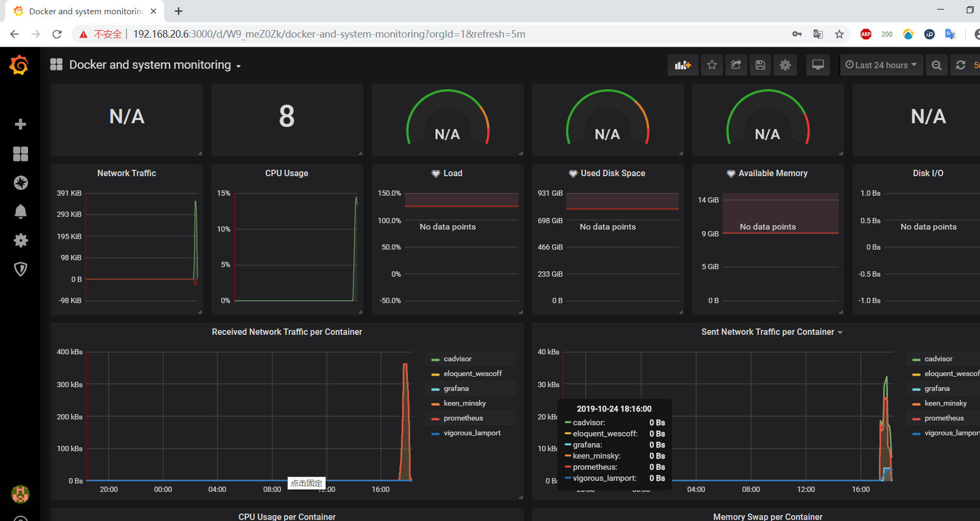This screenshot has height=521, width=980.
Task: Open CPU Usage per Container panel title
Action: (287, 517)
